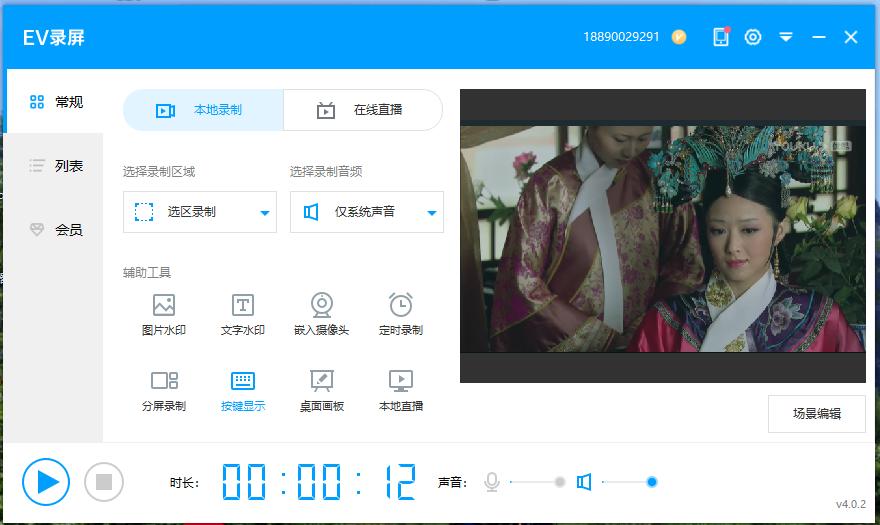The width and height of the screenshot is (880, 525).
Task: Open the 桌面画板 desktop drawing board
Action: 322,391
